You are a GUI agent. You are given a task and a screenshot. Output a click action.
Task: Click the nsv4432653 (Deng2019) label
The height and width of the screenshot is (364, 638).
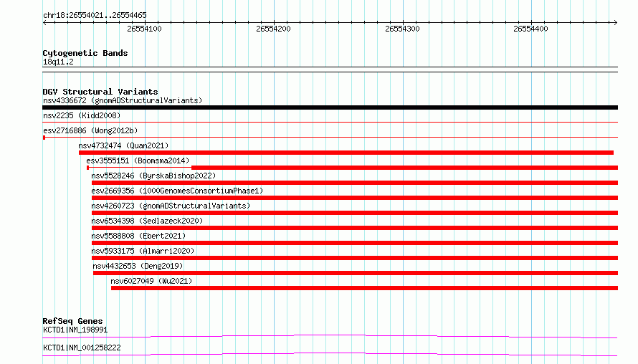click(x=138, y=266)
